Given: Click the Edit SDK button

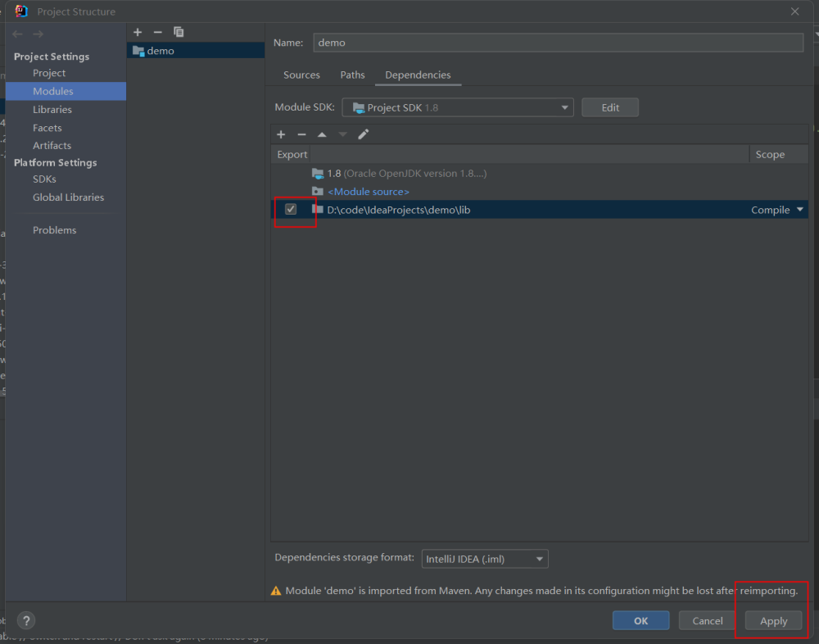Looking at the screenshot, I should coord(610,107).
